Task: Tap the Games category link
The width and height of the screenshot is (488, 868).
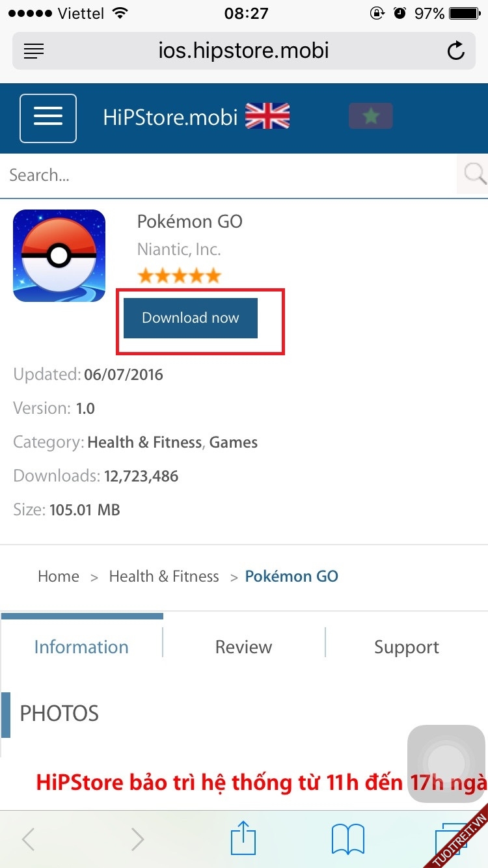Action: [234, 442]
